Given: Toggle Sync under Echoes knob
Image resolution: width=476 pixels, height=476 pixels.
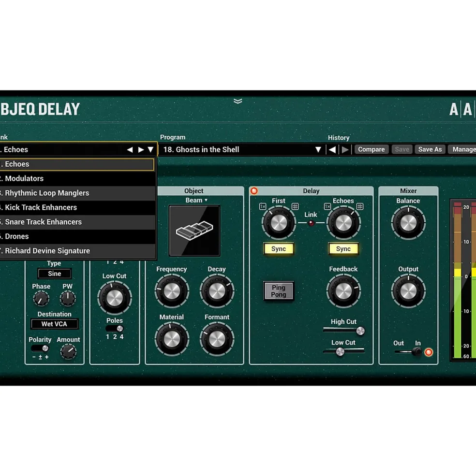Looking at the screenshot, I should [x=343, y=249].
